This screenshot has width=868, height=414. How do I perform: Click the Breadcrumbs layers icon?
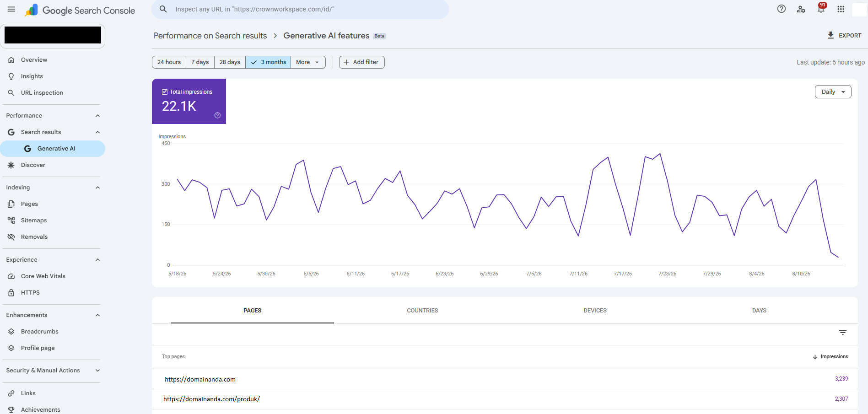(11, 332)
